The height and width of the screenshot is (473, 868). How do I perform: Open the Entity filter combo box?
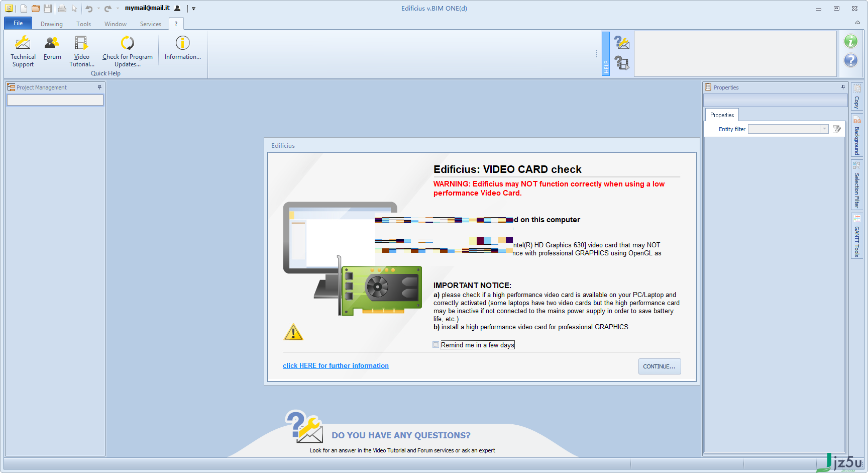pyautogui.click(x=788, y=129)
